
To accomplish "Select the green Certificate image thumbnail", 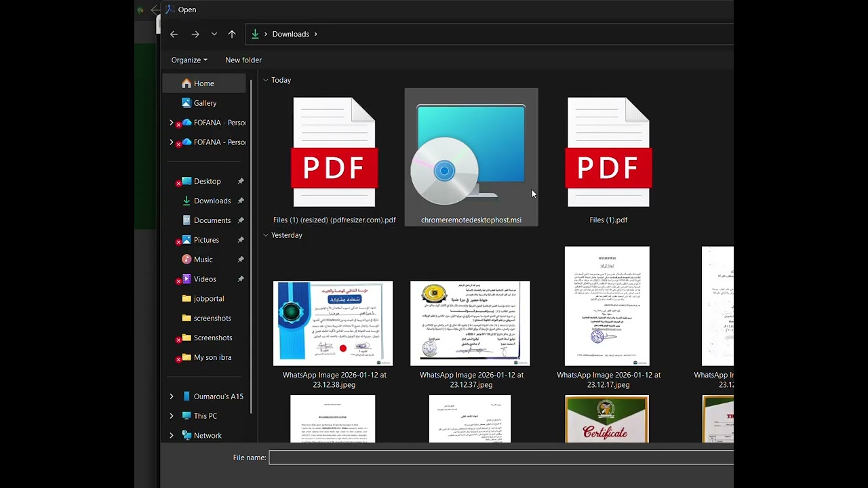I will coord(607,419).
